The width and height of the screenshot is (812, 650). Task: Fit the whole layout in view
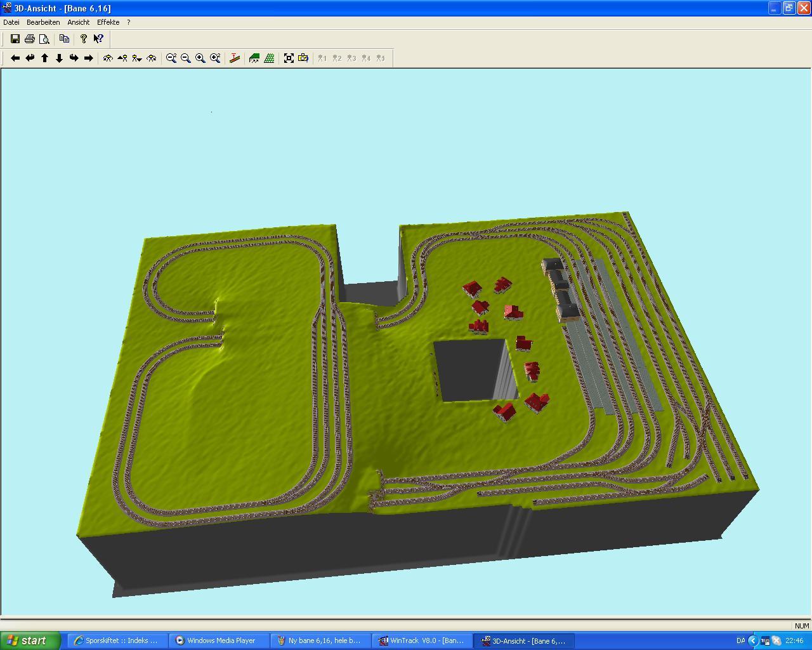(x=289, y=58)
